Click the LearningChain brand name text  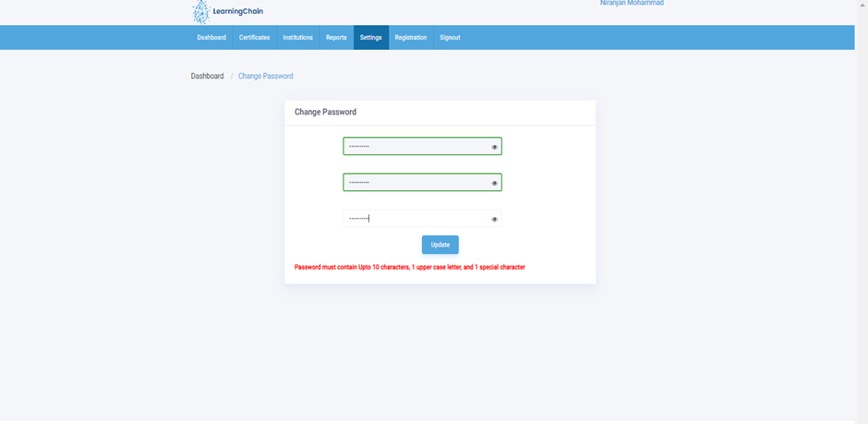[x=237, y=11]
